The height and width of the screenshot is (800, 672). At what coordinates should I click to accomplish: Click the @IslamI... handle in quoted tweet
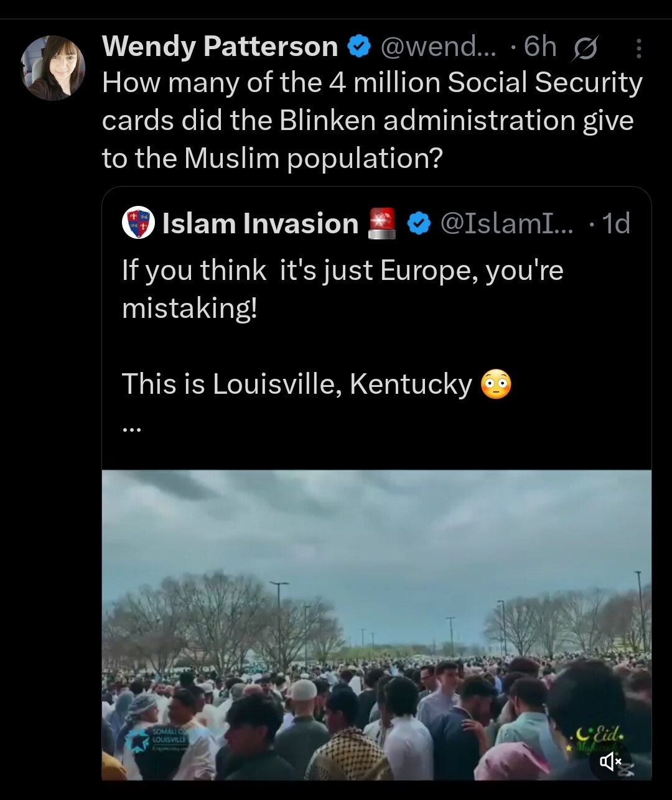pyautogui.click(x=507, y=223)
